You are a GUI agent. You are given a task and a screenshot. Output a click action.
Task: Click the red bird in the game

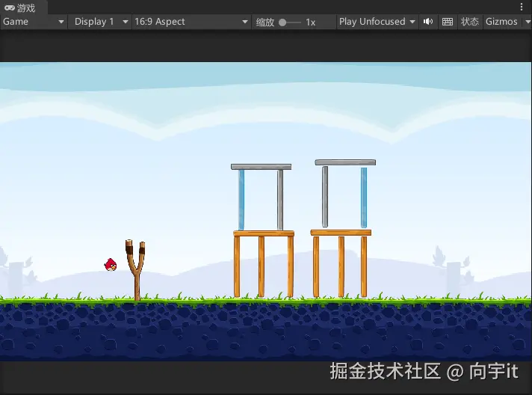pos(111,265)
